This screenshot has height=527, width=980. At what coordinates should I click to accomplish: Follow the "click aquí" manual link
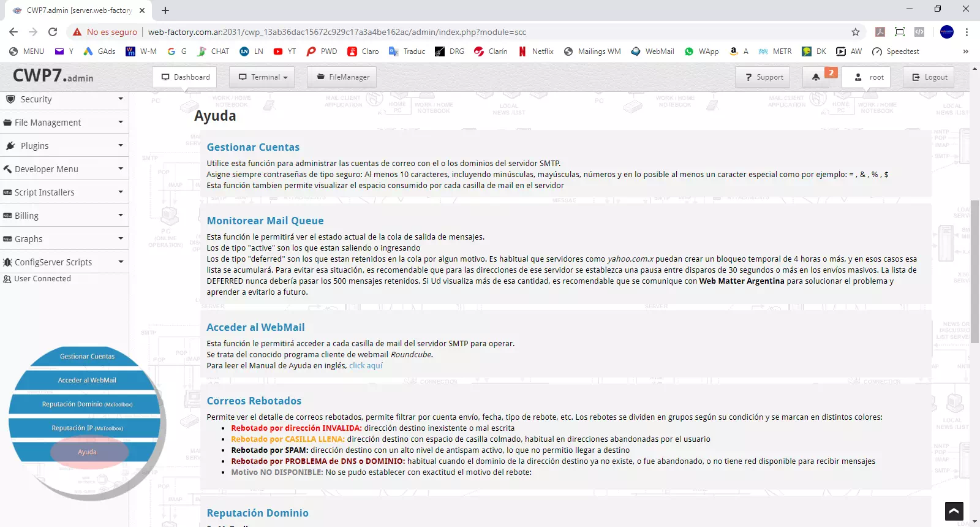click(x=366, y=366)
